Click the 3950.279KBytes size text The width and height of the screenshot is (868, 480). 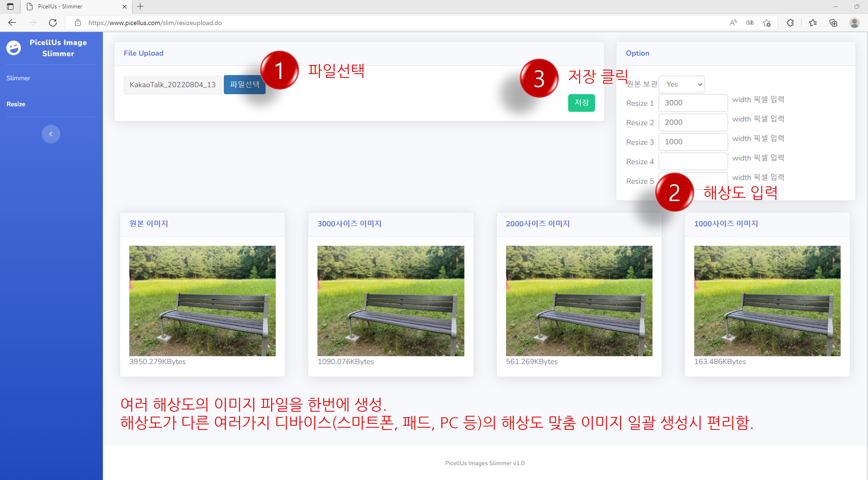point(157,361)
